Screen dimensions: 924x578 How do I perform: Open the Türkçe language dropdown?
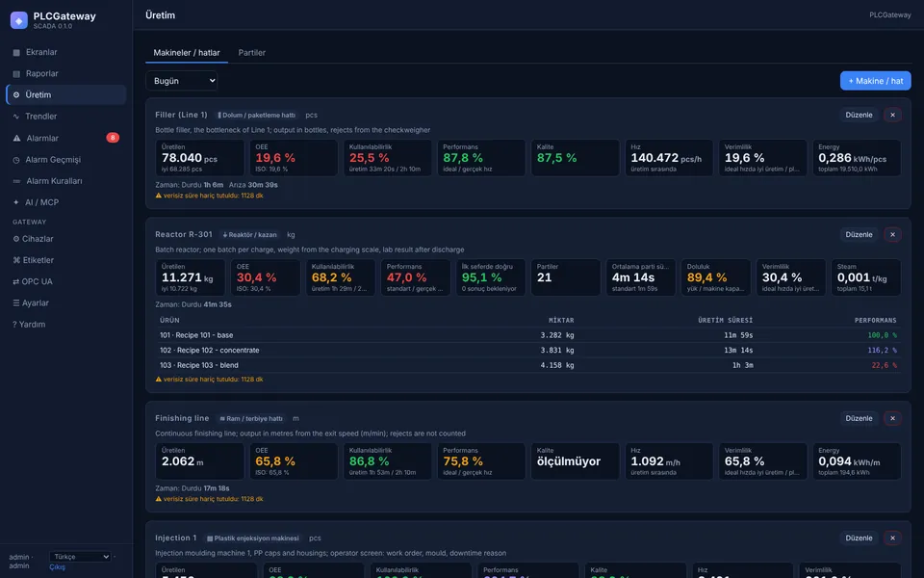[x=80, y=557]
